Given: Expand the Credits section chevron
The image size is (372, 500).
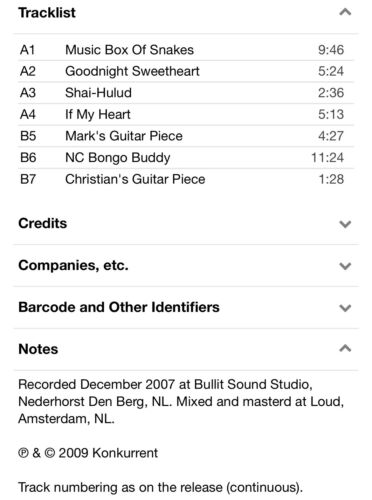Looking at the screenshot, I should pos(345,224).
